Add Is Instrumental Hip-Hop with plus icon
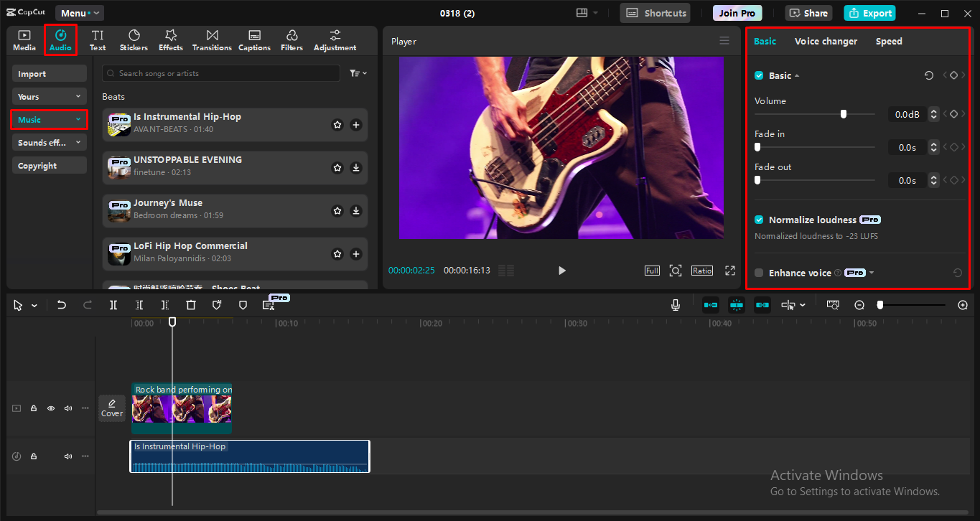980x521 pixels. [355, 124]
